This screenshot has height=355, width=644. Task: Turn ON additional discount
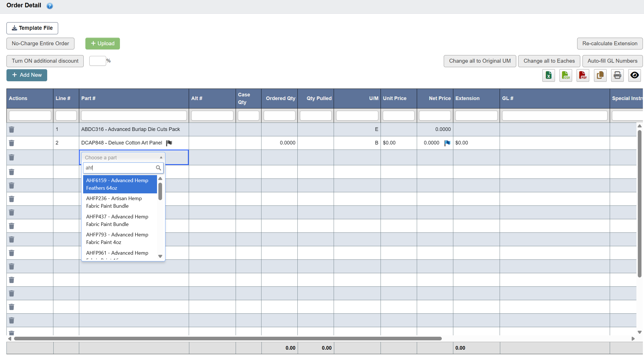point(45,61)
